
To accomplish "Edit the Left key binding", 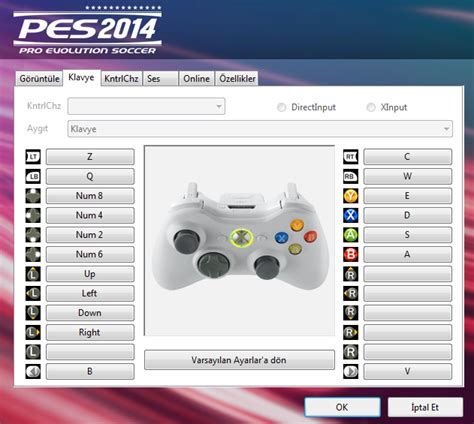I will coord(90,293).
